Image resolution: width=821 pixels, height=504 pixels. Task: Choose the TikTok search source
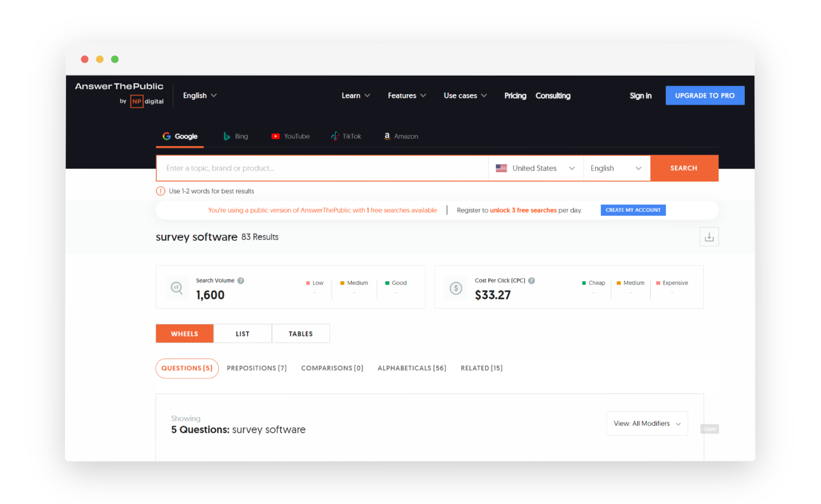tap(334, 136)
